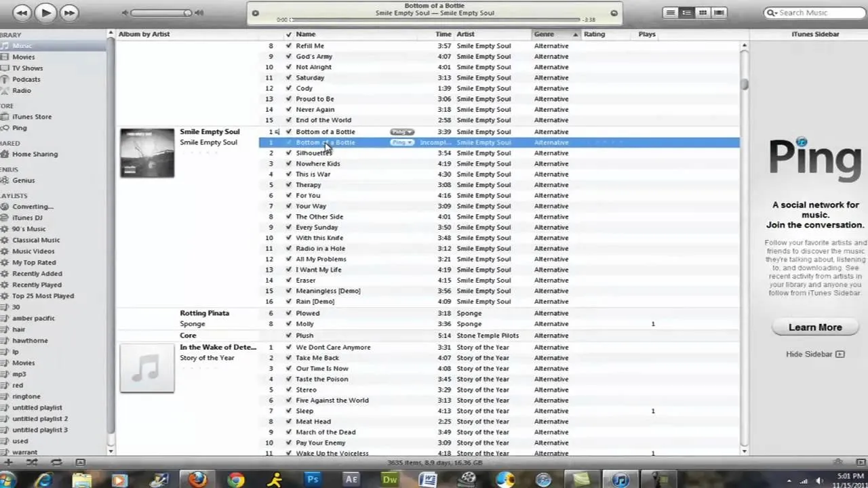Uncheck the Plowed track checkbox
The width and height of the screenshot is (868, 488).
[289, 313]
